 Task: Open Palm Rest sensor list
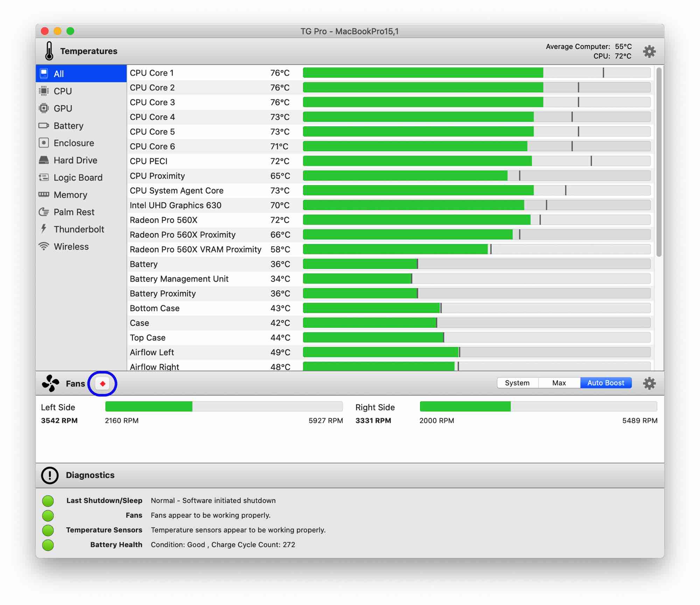pos(73,212)
